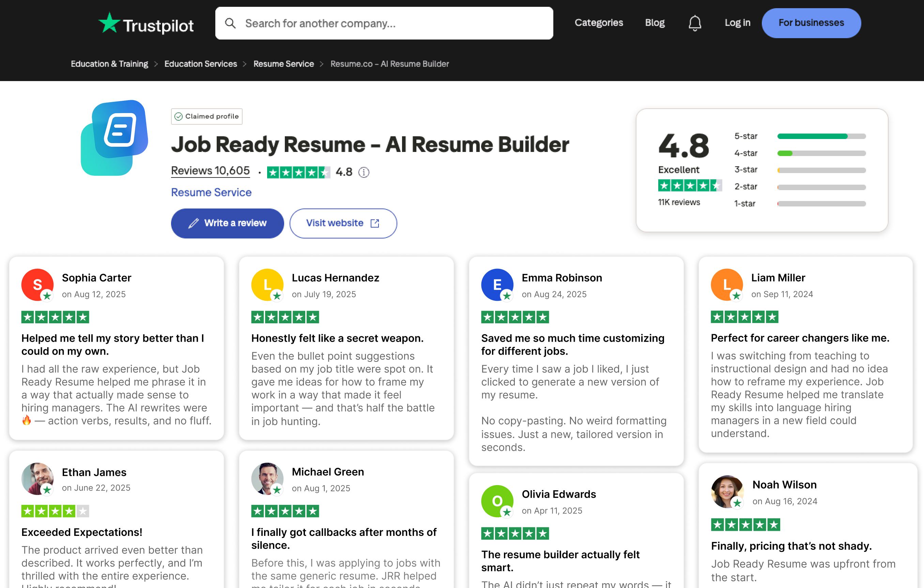Click the For businesses button
Image resolution: width=924 pixels, height=588 pixels.
[811, 23]
